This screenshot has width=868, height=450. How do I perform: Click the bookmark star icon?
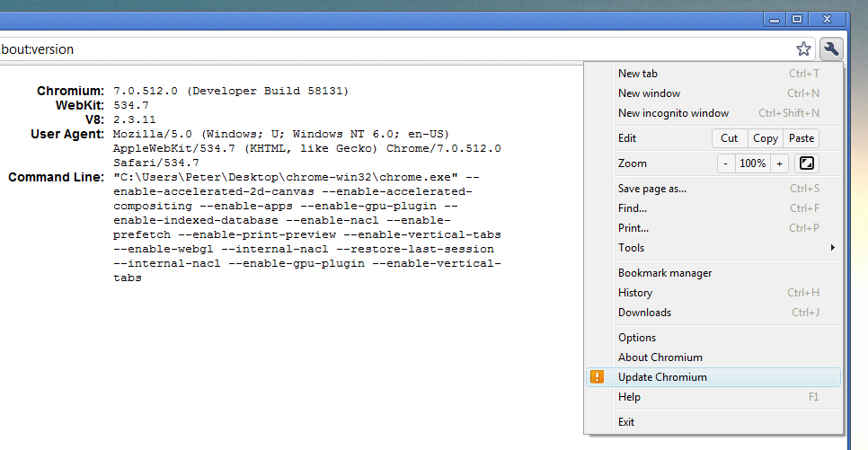[x=803, y=49]
